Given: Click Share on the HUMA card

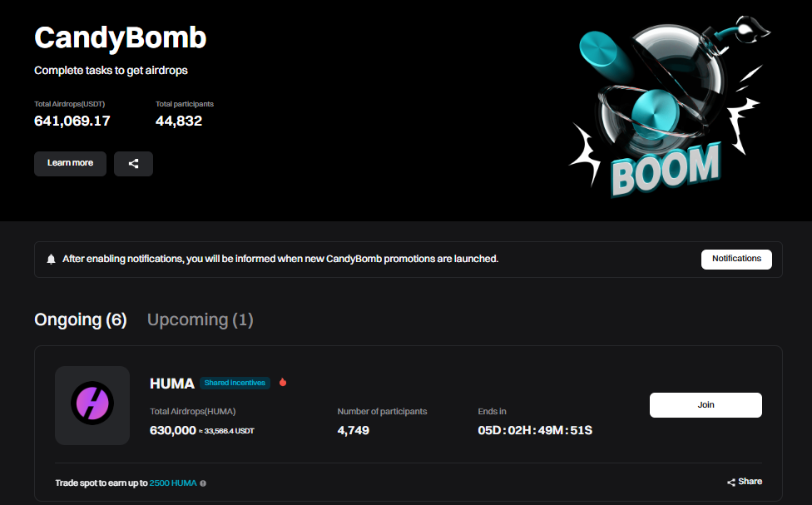Looking at the screenshot, I should coord(745,482).
